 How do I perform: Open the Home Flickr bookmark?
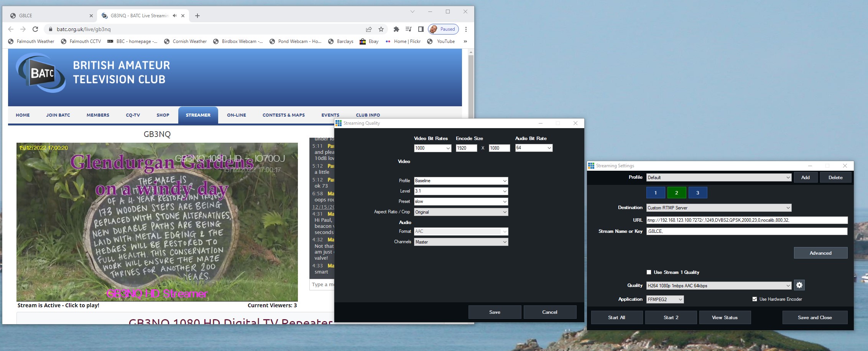403,41
